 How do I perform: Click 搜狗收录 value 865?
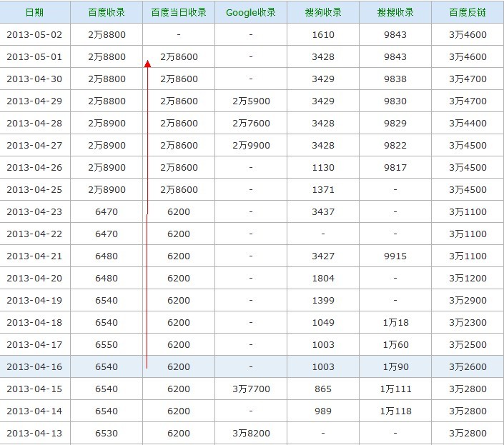click(x=323, y=389)
